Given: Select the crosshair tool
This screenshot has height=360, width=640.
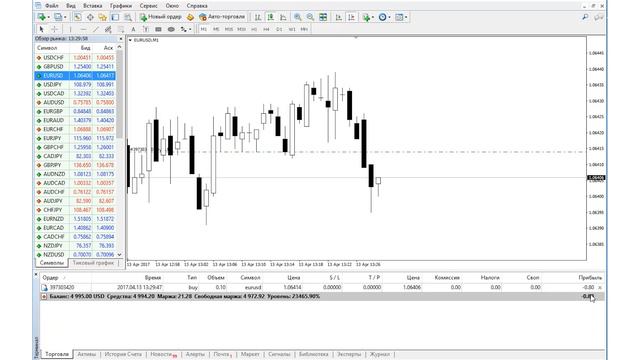Looking at the screenshot, I should [x=54, y=29].
